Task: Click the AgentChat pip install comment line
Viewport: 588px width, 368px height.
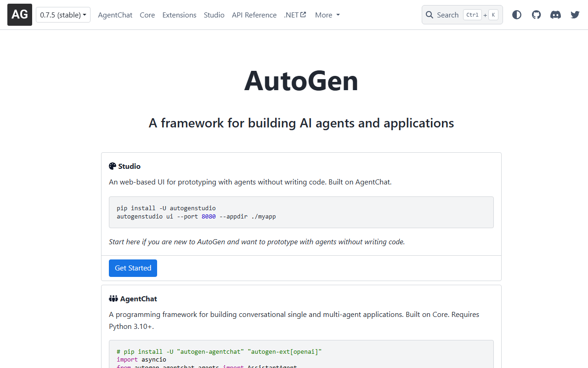Action: tap(219, 351)
